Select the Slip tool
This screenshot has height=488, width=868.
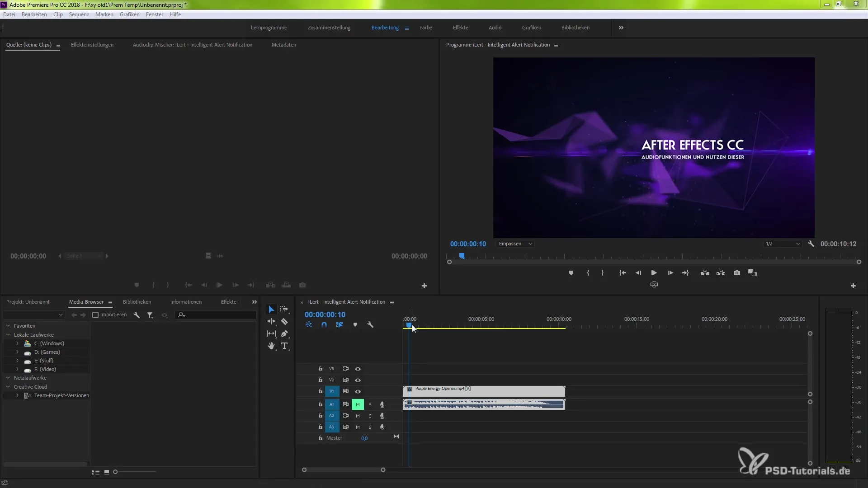[271, 333]
